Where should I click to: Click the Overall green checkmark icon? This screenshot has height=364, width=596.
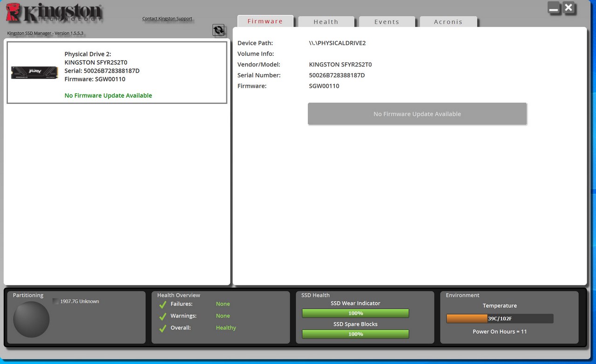tap(163, 329)
